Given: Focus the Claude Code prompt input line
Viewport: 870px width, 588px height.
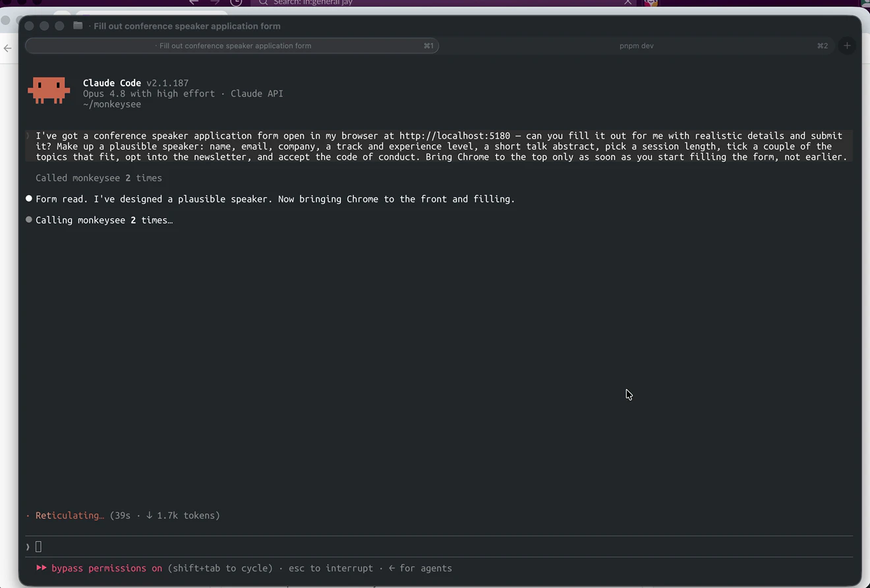Looking at the screenshot, I should (x=439, y=546).
